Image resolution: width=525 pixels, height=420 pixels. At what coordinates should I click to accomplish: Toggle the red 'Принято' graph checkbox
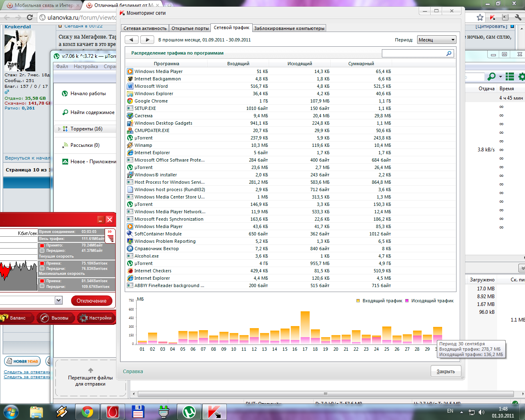pos(42,245)
